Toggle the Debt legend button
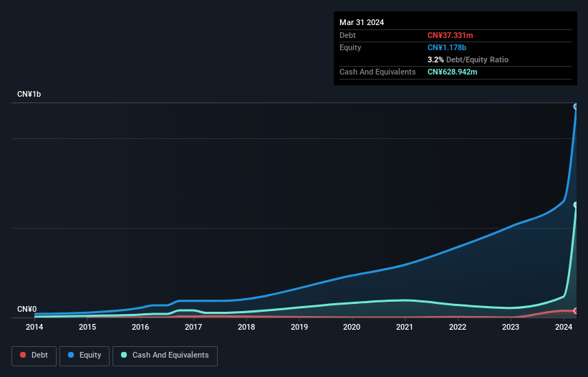 [34, 355]
